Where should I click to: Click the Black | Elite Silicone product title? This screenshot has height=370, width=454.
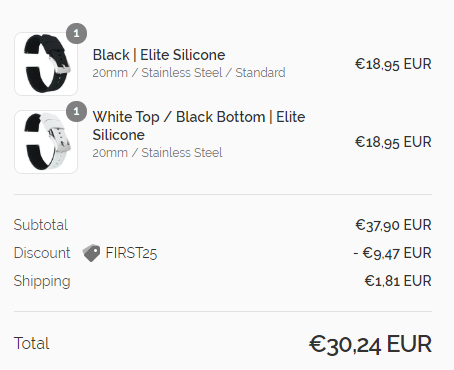coord(159,55)
